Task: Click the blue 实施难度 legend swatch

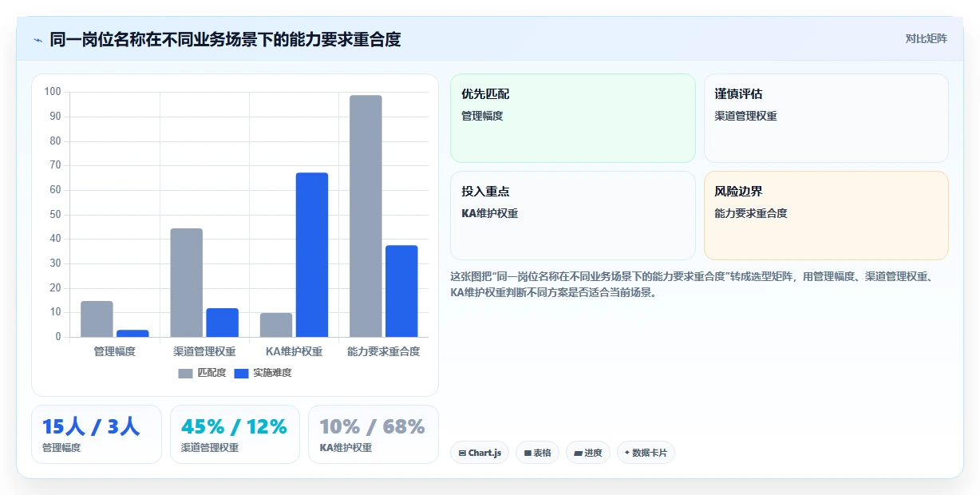Action: pyautogui.click(x=241, y=373)
